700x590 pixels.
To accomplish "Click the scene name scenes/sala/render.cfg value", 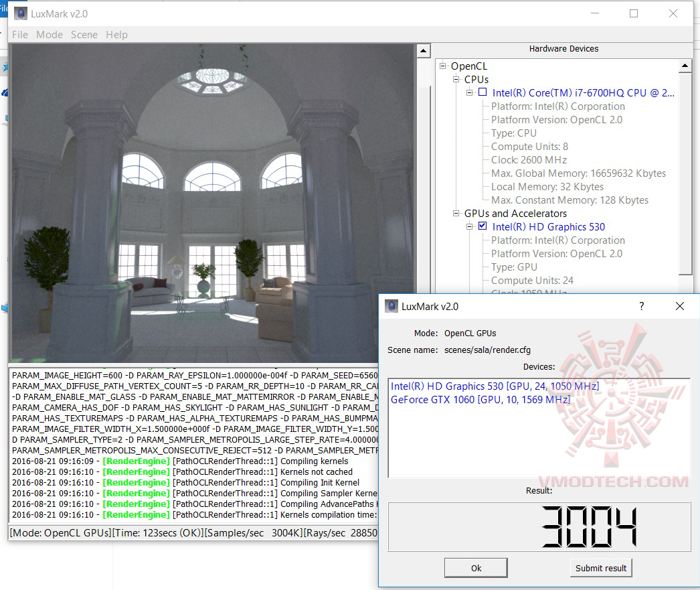I will click(487, 350).
